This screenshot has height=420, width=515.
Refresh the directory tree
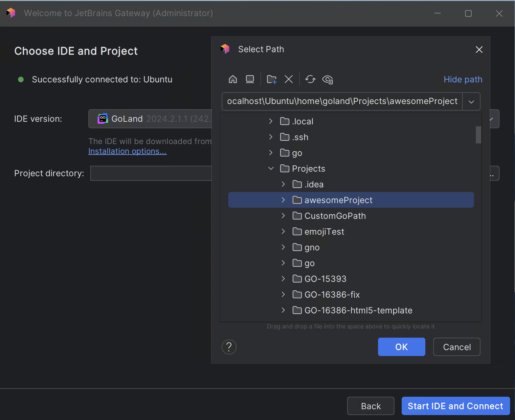pyautogui.click(x=310, y=79)
